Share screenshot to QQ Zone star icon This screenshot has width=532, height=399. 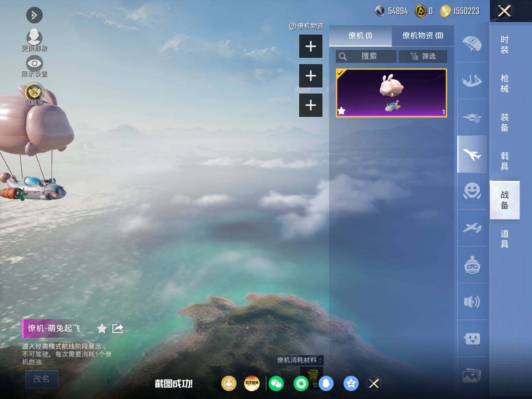coord(351,384)
